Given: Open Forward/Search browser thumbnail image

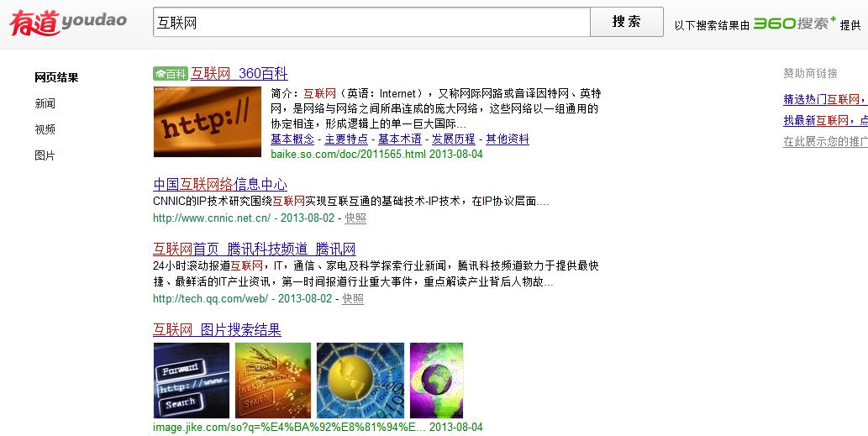Looking at the screenshot, I should tap(192, 381).
